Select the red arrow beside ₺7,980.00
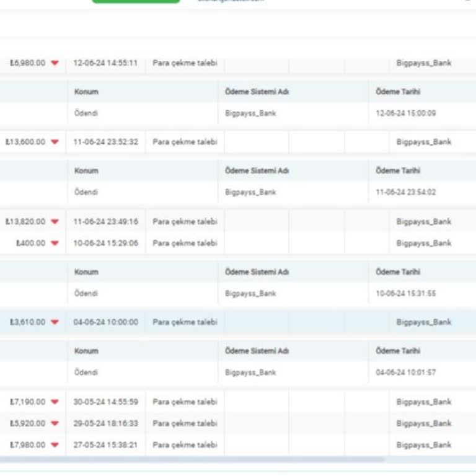The image size is (476, 476). pos(55,445)
